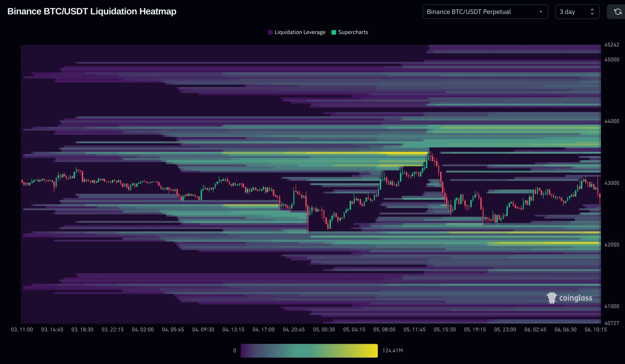Click the 06, 06:30 time axis label
Image resolution: width=625 pixels, height=364 pixels.
pyautogui.click(x=565, y=330)
